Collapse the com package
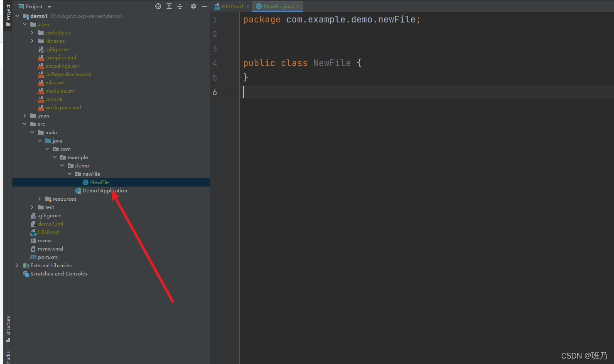This screenshot has width=614, height=364. tap(47, 149)
